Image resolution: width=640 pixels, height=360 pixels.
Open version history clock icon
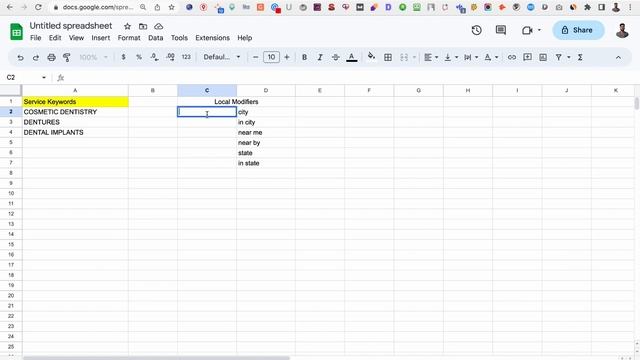click(476, 30)
